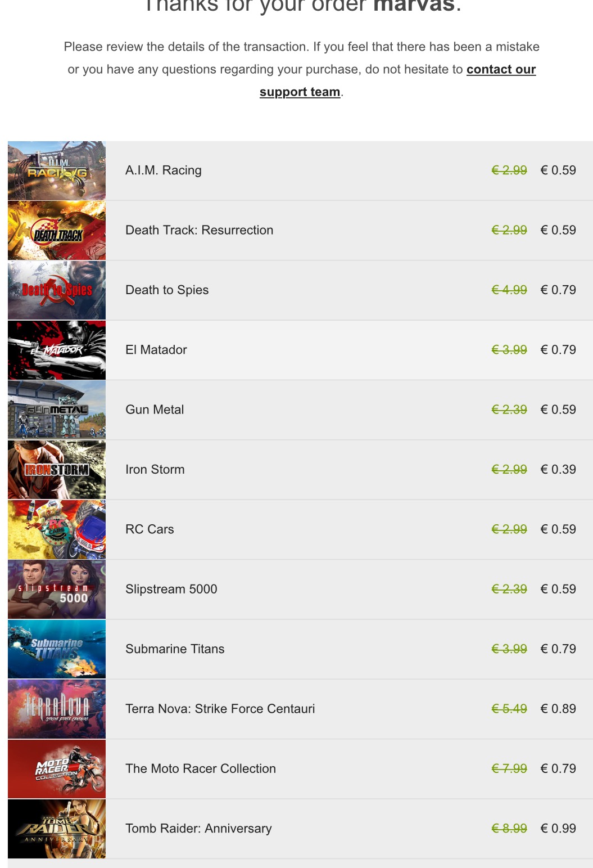Select the Slipstream 5000 cover art
The width and height of the screenshot is (593, 868).
click(57, 590)
